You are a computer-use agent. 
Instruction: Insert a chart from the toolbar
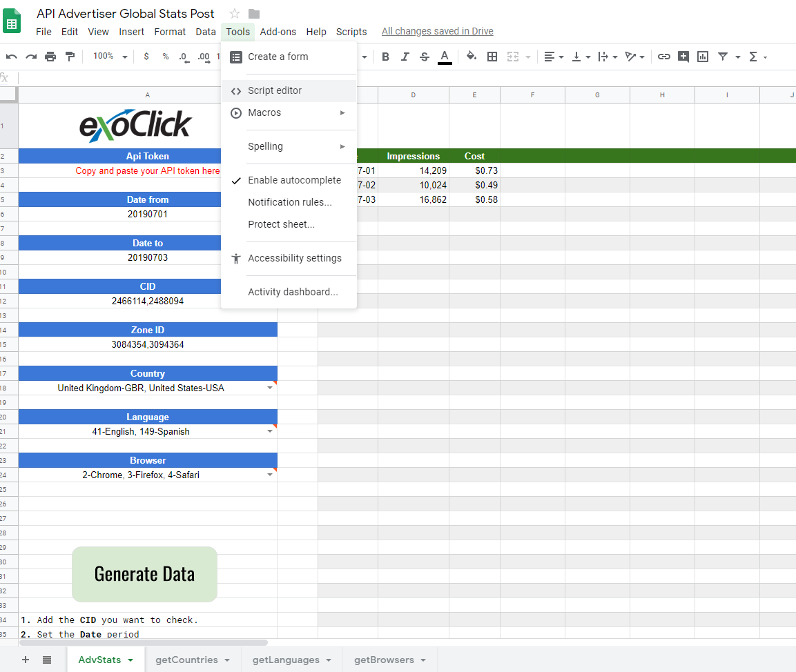[x=703, y=57]
